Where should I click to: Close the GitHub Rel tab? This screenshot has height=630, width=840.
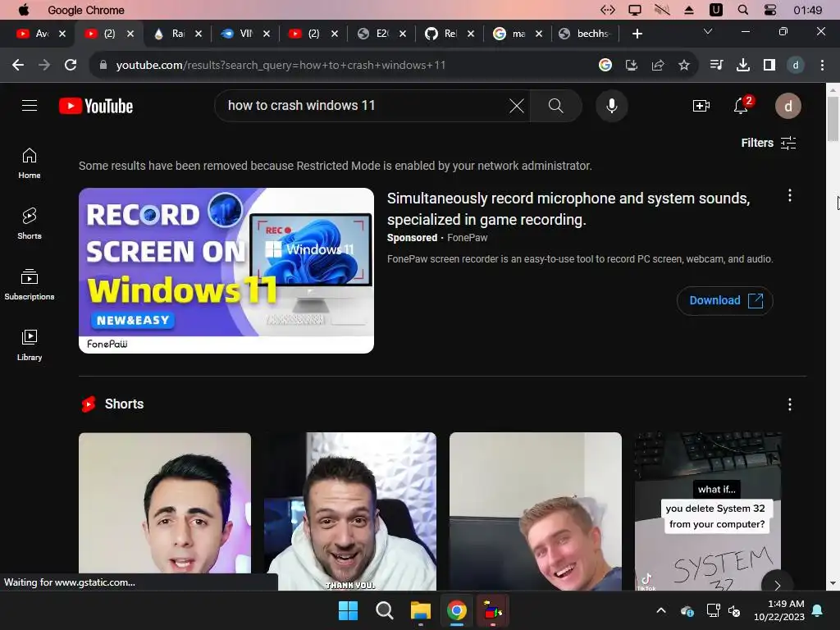coord(470,34)
